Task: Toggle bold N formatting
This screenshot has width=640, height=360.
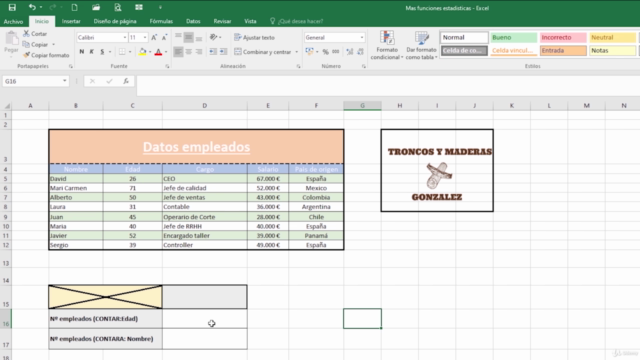Action: [x=82, y=52]
